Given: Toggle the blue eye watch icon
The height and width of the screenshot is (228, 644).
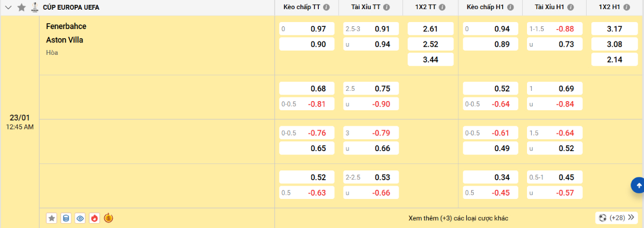Looking at the screenshot, I should point(80,218).
